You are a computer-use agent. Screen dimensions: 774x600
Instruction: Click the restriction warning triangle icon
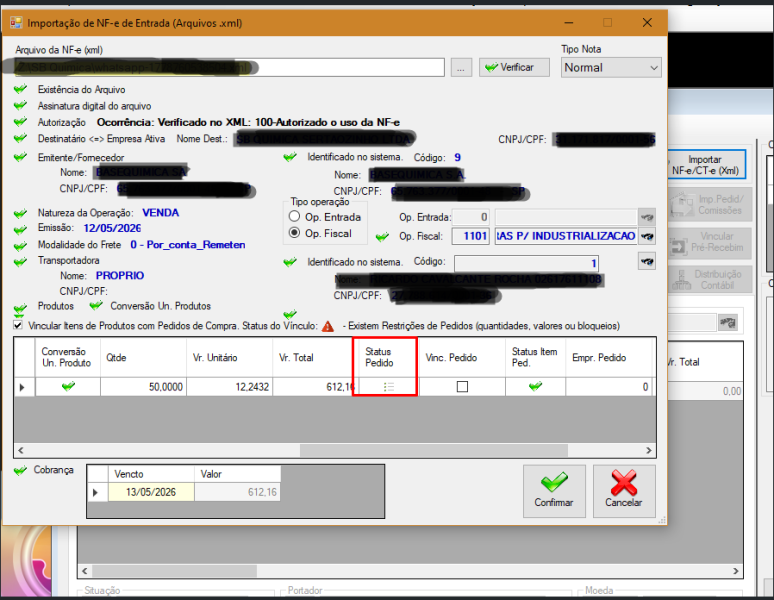(328, 326)
